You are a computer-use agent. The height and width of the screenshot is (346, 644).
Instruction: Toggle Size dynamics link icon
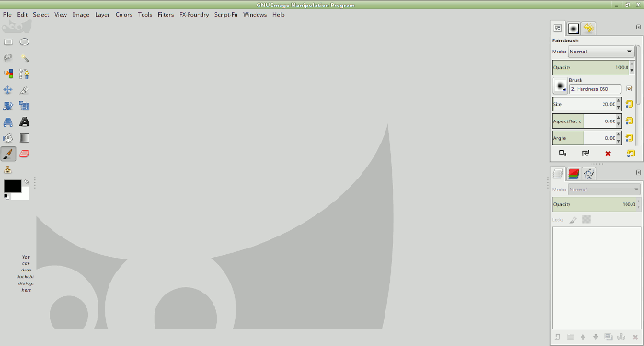pos(628,104)
